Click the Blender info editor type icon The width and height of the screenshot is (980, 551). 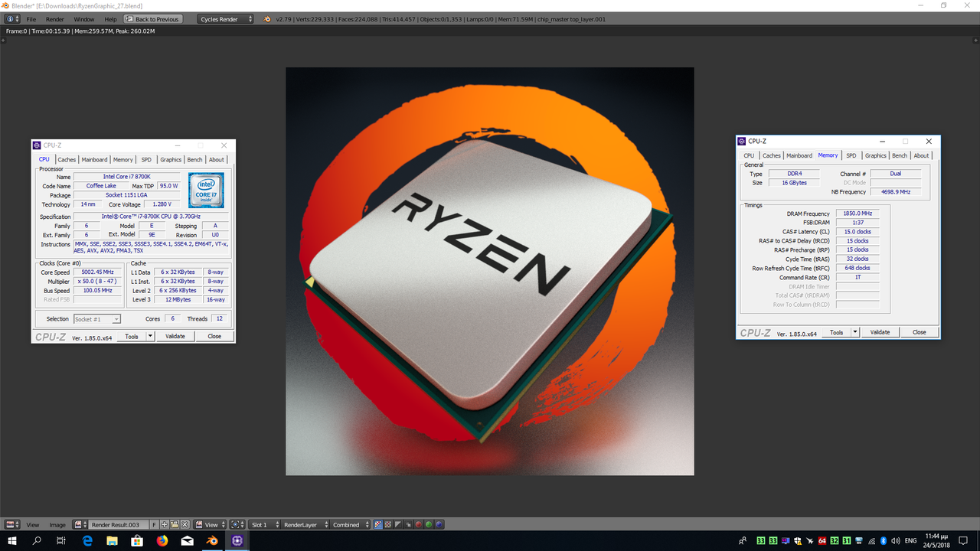(11, 19)
